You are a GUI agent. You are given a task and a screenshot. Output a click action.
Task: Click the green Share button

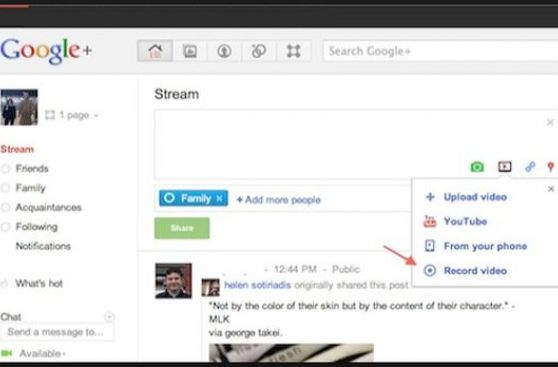click(x=182, y=228)
